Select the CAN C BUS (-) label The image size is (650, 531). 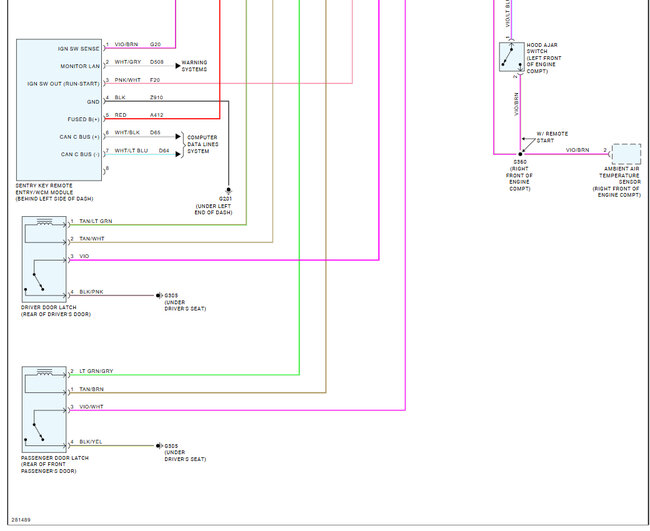click(x=80, y=154)
